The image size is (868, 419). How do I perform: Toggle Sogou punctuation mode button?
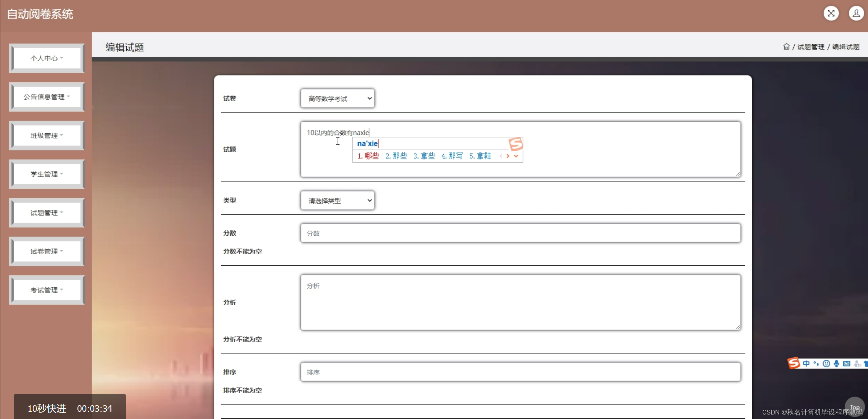pos(816,364)
